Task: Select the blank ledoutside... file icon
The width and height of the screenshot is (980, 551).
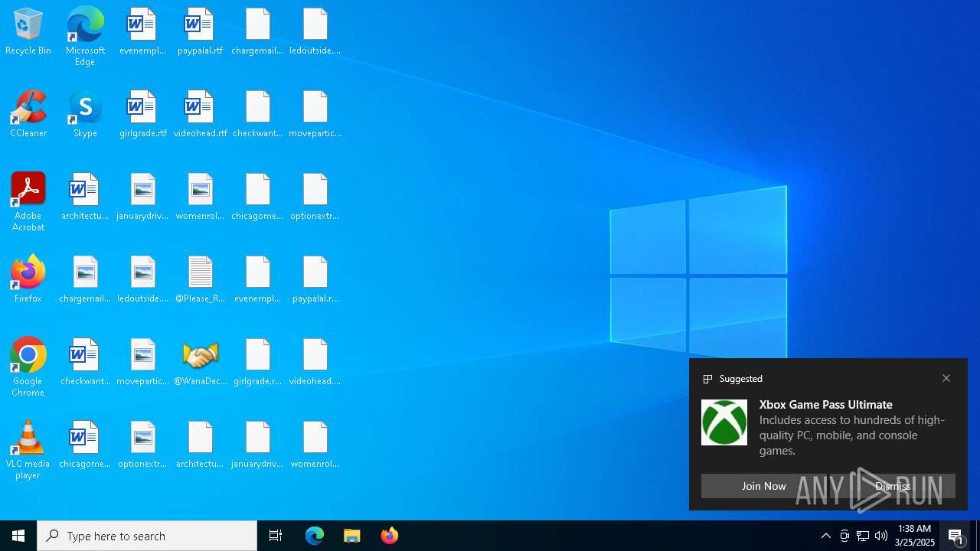Action: tap(315, 32)
